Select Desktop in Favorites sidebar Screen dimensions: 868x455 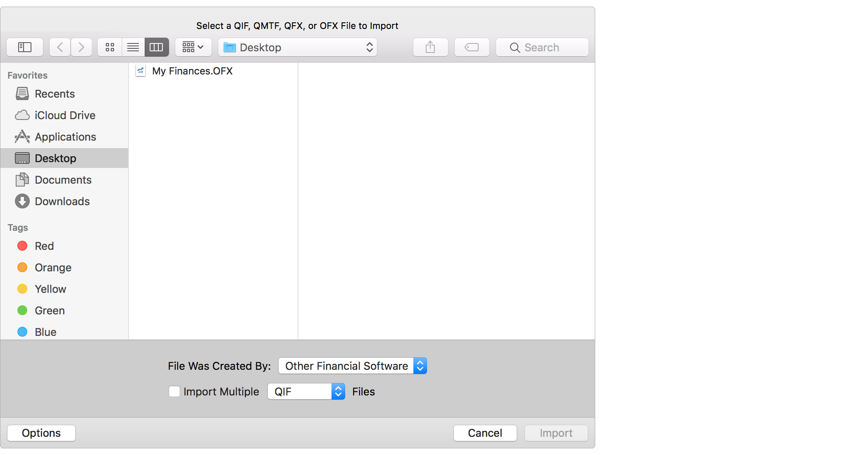point(55,158)
